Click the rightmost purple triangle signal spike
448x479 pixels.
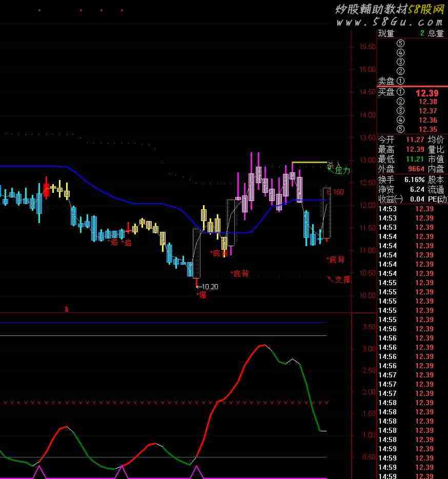tap(196, 472)
